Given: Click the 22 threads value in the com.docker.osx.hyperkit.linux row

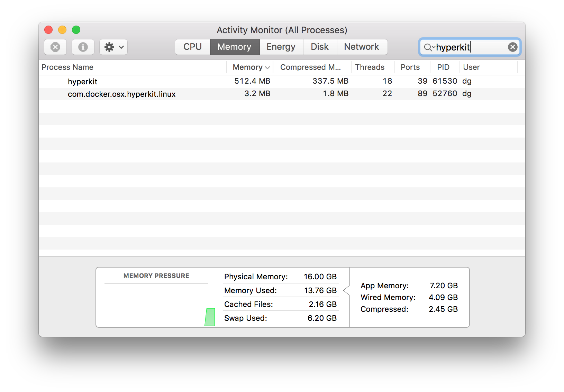Looking at the screenshot, I should point(388,94).
